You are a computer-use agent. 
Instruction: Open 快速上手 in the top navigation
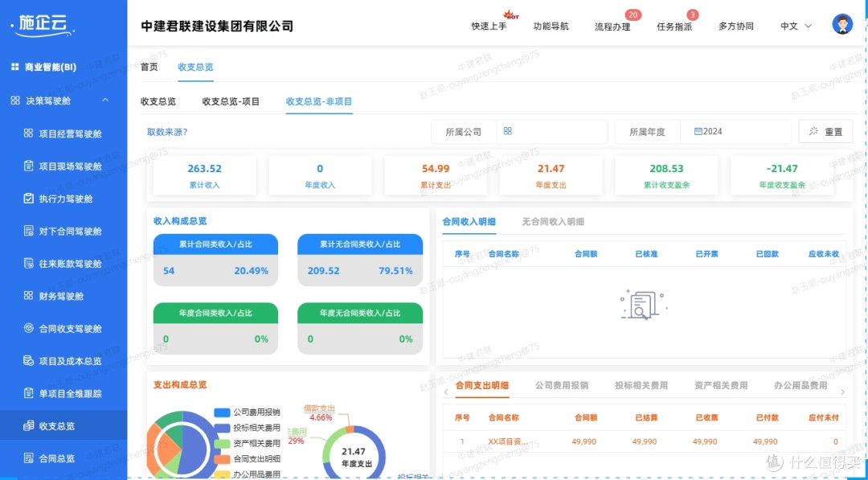(489, 26)
